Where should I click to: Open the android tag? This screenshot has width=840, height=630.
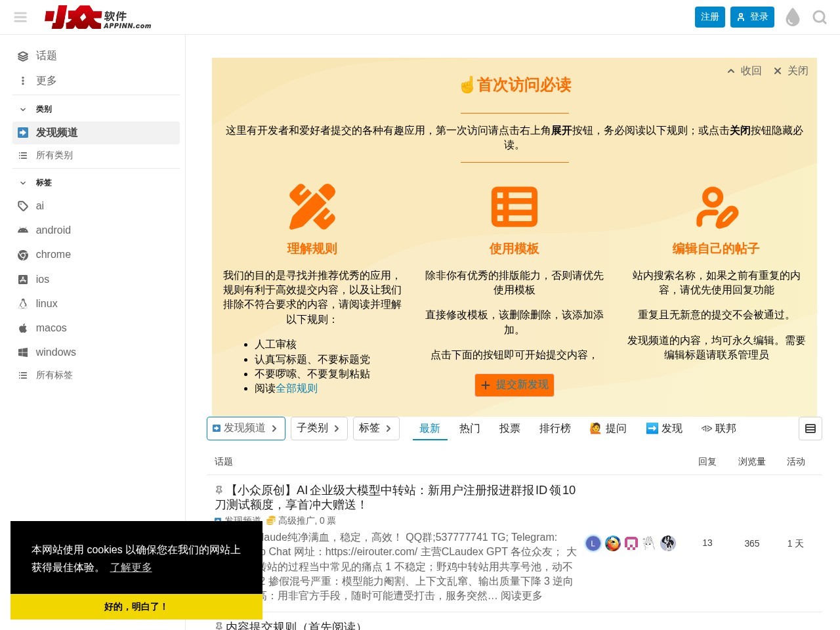pos(96,230)
